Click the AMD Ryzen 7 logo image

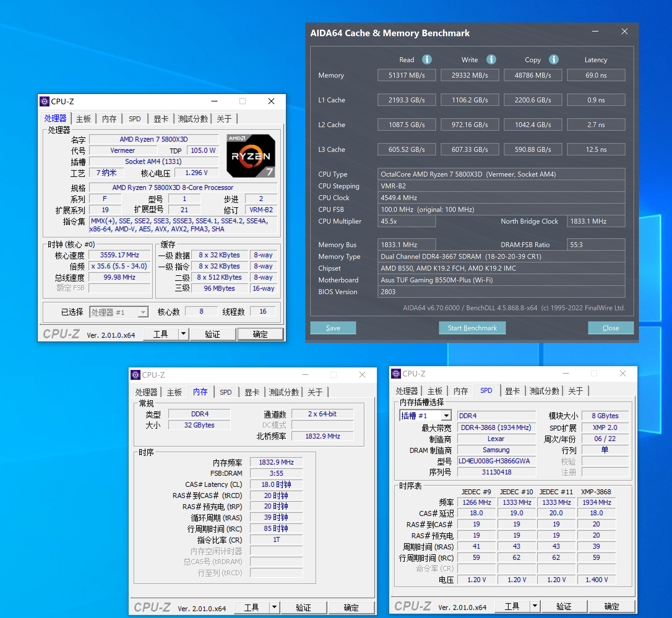[251, 156]
